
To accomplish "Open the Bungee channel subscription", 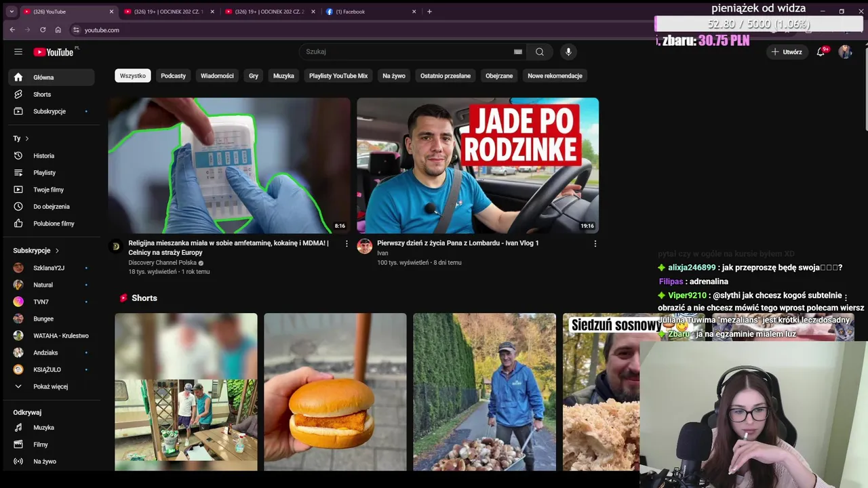I will pos(52,319).
